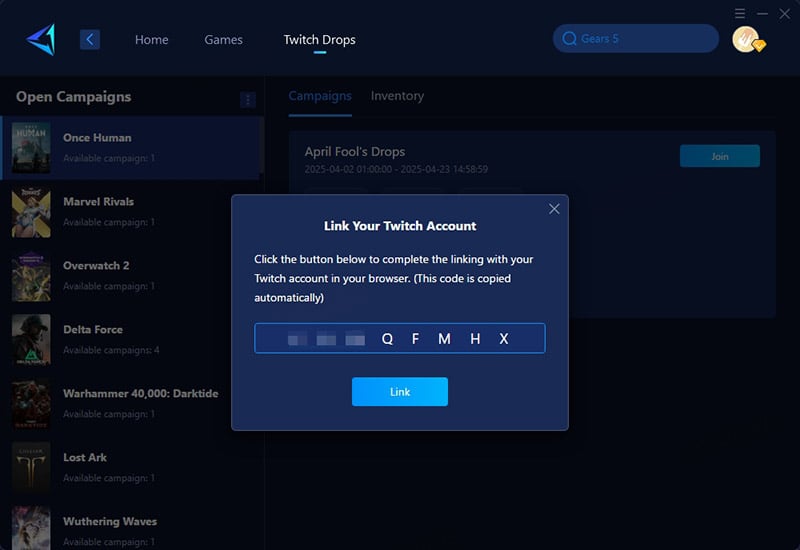Select Delta Force campaign row
The width and height of the screenshot is (800, 550).
point(131,339)
